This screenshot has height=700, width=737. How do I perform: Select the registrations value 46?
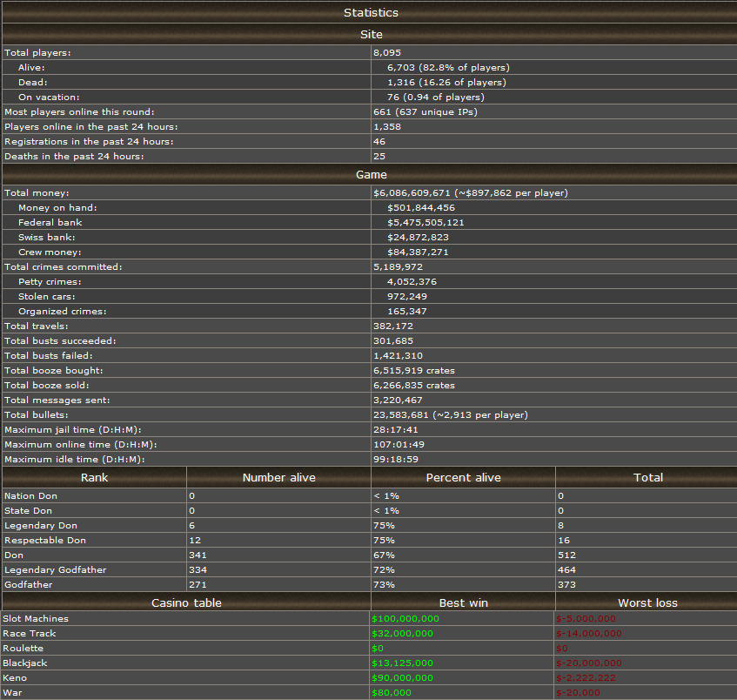tap(379, 142)
